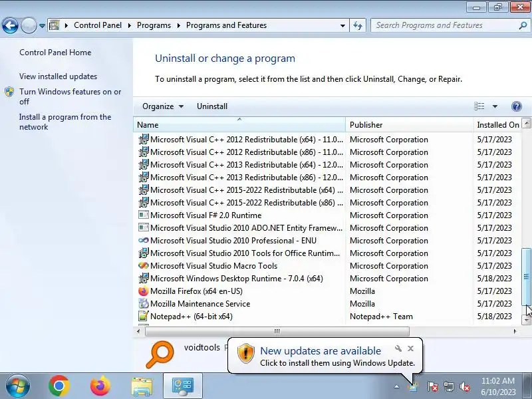The image size is (532, 399).
Task: Open the Help question mark icon
Action: [x=517, y=106]
